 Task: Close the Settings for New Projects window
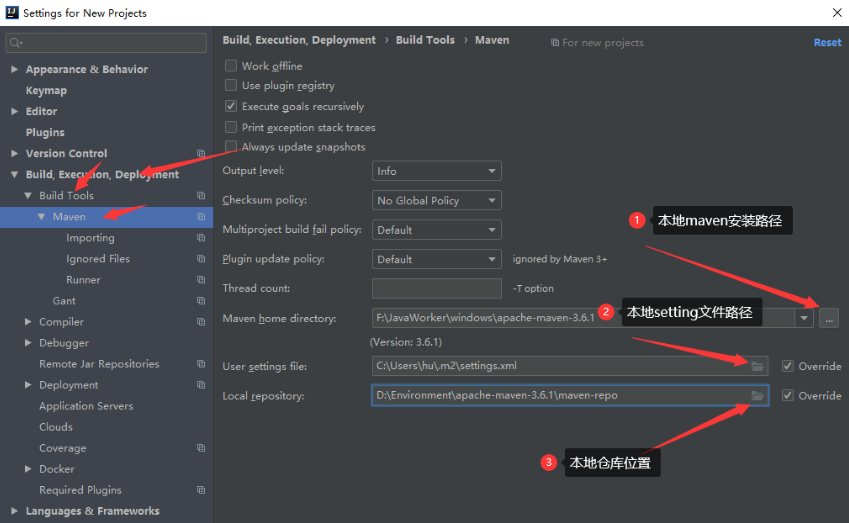(x=837, y=12)
